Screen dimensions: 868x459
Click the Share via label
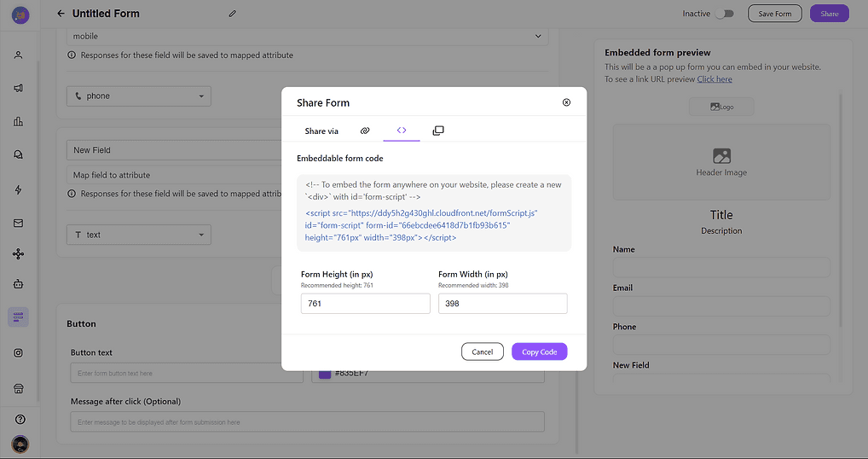[x=321, y=131]
